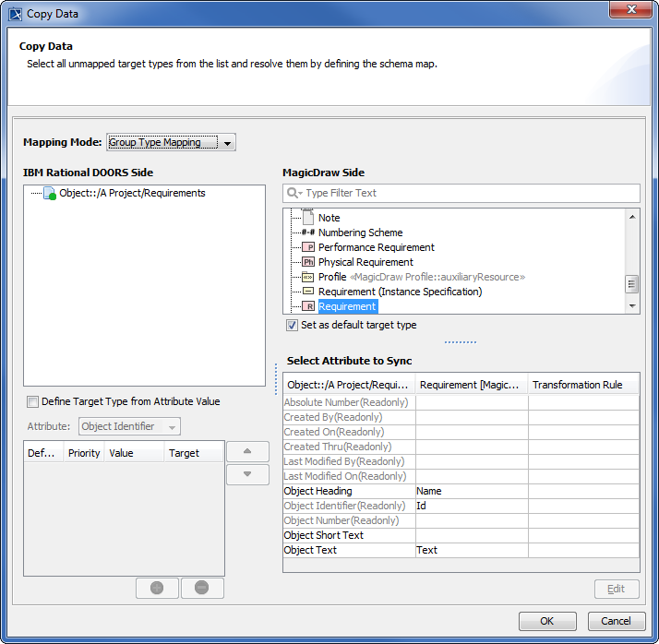Click the selected Requirement type icon
This screenshot has width=659, height=644.
(308, 306)
